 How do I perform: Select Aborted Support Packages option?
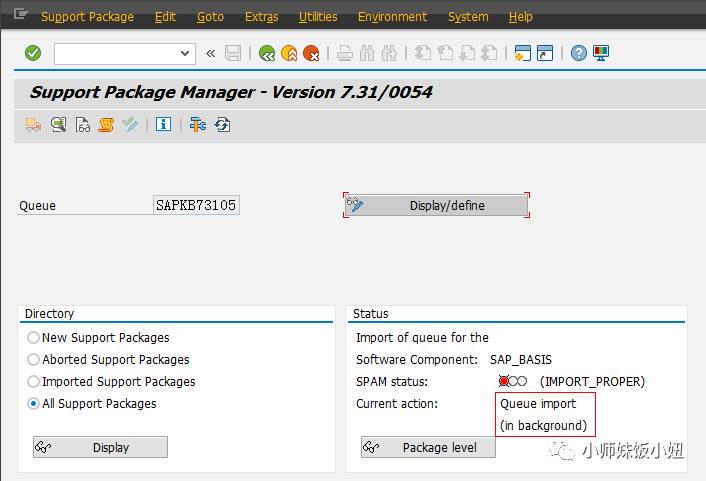34,360
